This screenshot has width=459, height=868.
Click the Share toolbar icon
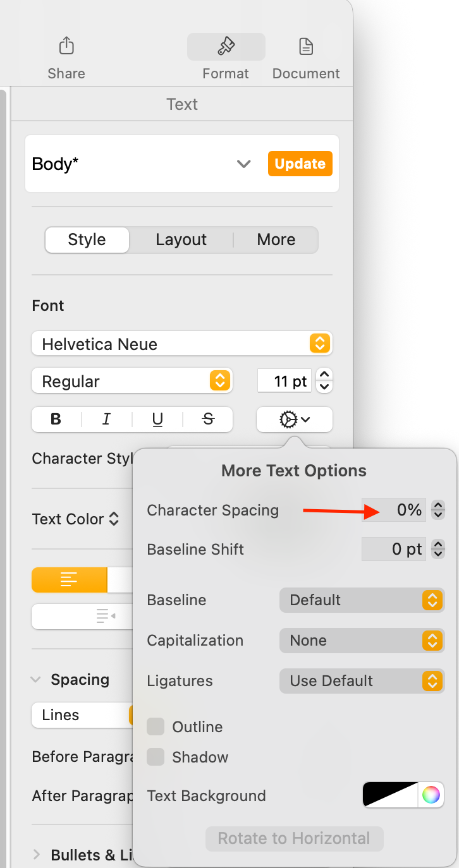(66, 46)
